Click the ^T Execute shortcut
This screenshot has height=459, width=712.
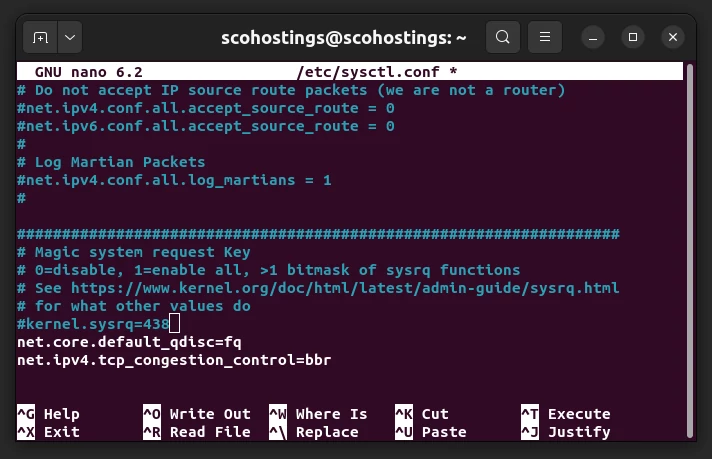[566, 414]
